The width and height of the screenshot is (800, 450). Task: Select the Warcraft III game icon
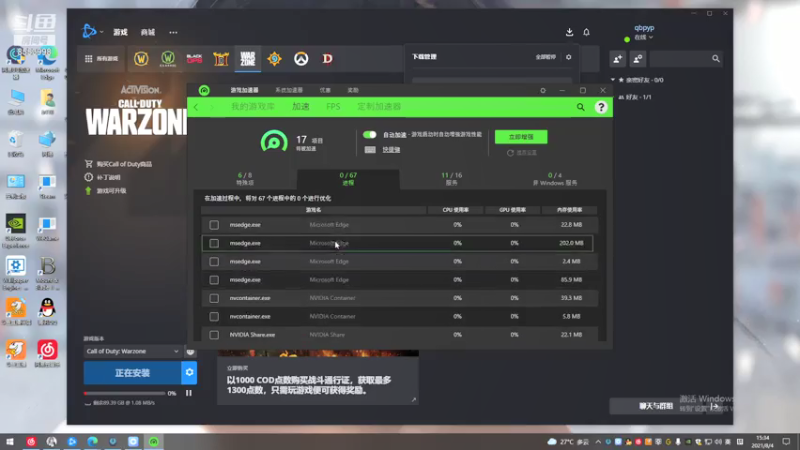click(x=221, y=59)
